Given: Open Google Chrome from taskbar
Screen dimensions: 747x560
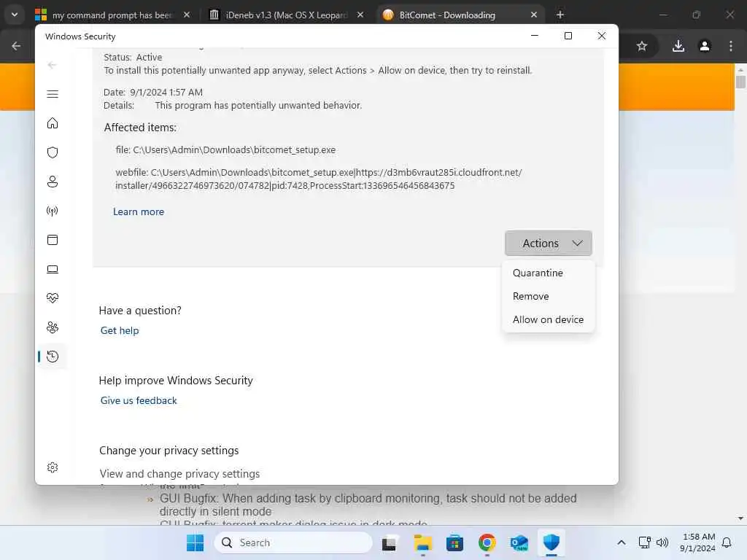Looking at the screenshot, I should pos(487,542).
